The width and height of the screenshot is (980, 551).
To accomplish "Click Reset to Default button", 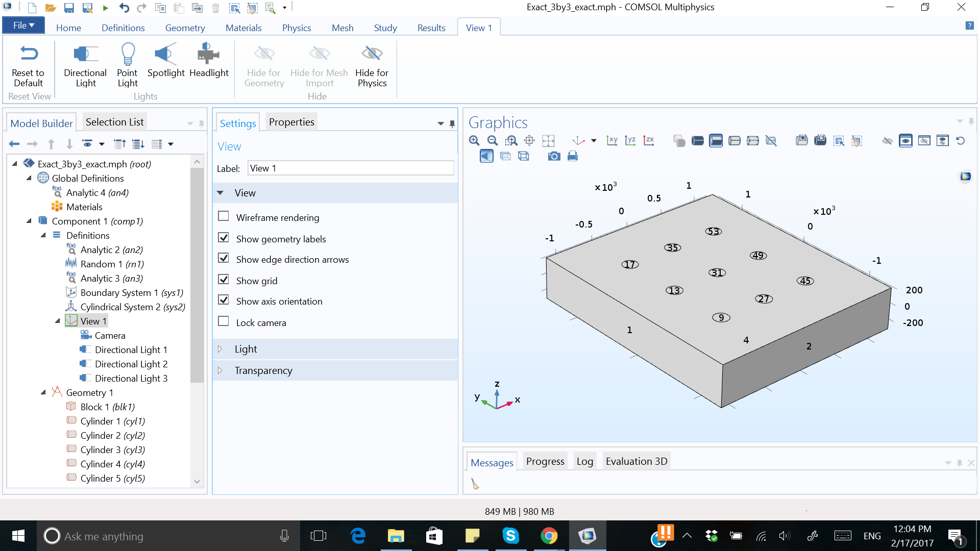I will [x=28, y=65].
